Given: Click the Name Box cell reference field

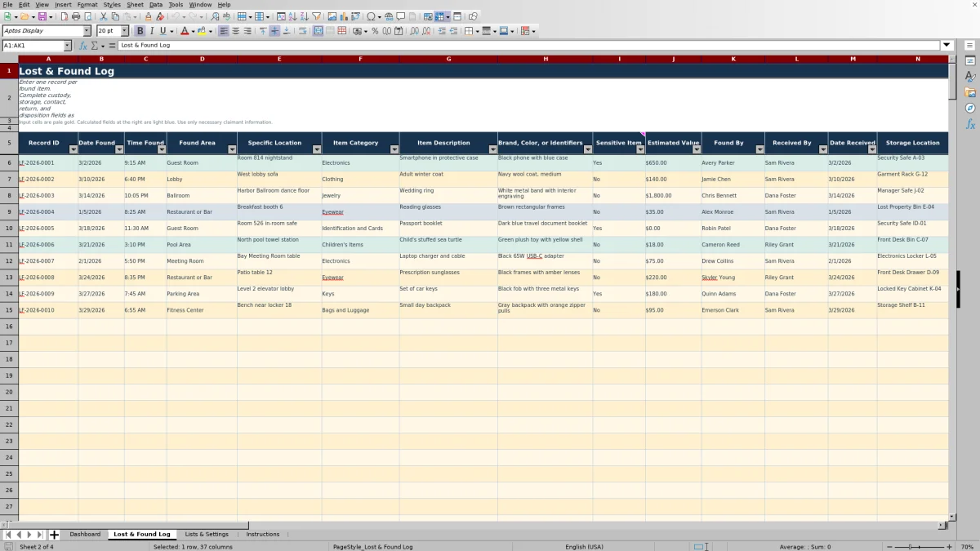Looking at the screenshot, I should tap(32, 46).
